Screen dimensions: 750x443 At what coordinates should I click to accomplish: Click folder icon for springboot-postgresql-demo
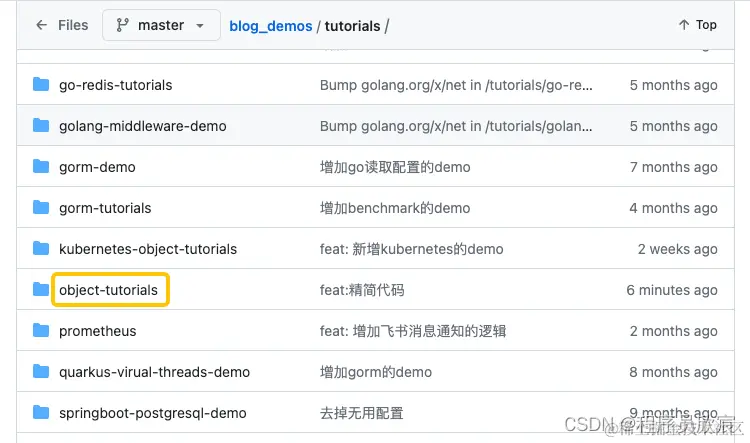(41, 412)
